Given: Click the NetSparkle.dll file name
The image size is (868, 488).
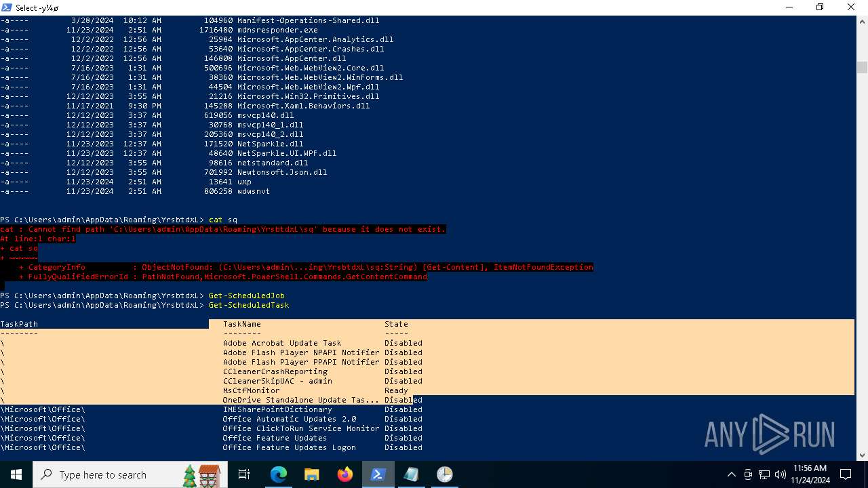Looking at the screenshot, I should tap(270, 144).
